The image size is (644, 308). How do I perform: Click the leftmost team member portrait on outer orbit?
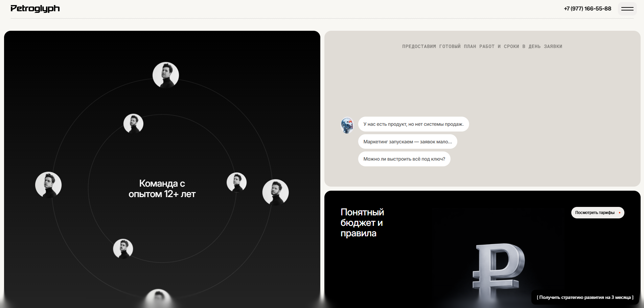48,185
